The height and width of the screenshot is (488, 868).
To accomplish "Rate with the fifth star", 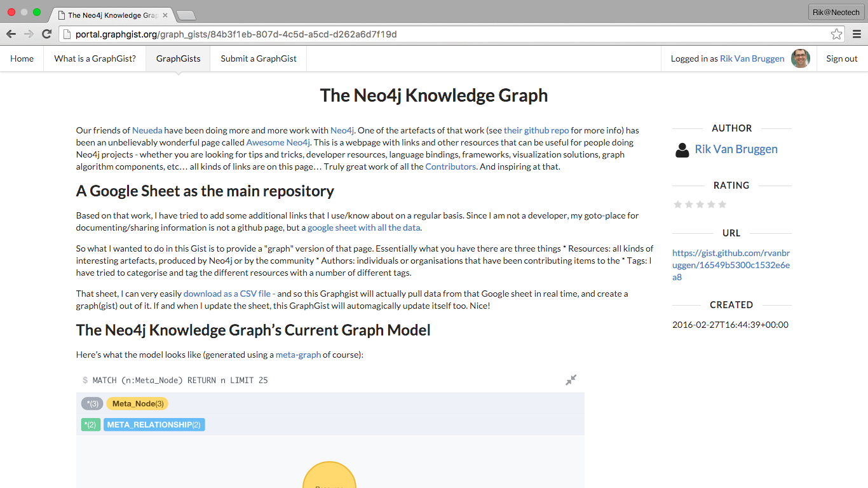I will pyautogui.click(x=722, y=205).
